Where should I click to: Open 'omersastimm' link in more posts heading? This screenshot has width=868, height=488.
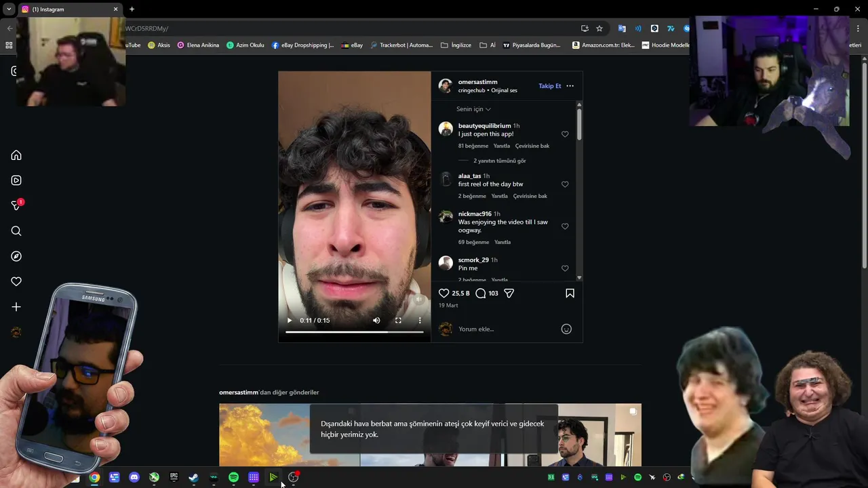coord(239,392)
